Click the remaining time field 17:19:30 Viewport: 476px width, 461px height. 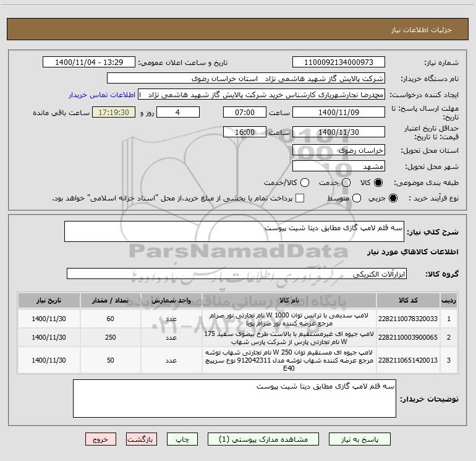(x=114, y=112)
